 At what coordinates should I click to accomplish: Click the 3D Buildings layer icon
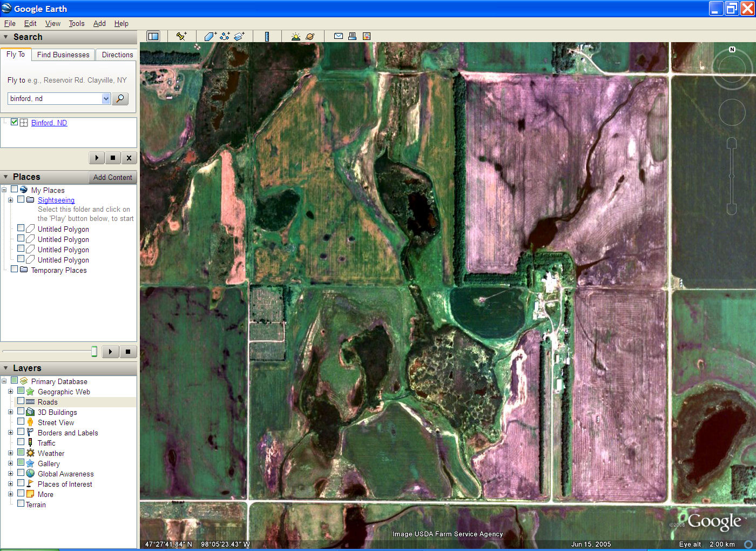30,412
